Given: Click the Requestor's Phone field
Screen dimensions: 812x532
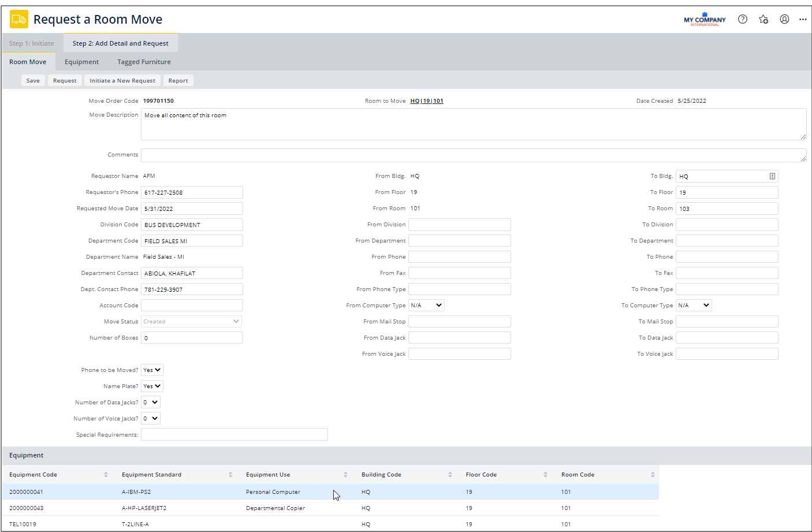Looking at the screenshot, I should click(x=192, y=192).
